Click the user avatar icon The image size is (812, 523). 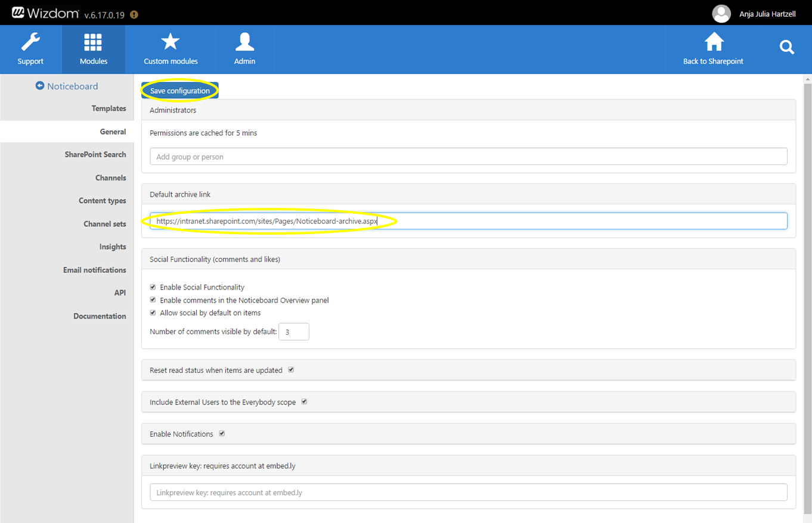coord(721,13)
